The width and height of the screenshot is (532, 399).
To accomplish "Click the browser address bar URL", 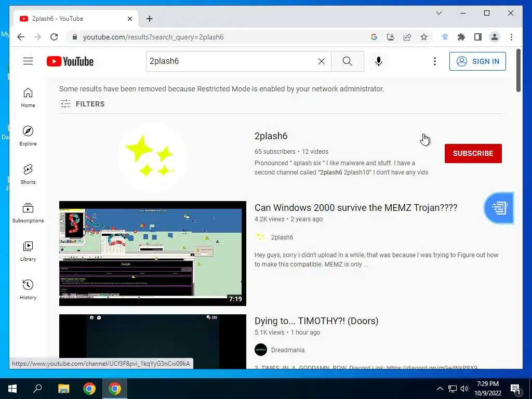I will click(x=153, y=37).
